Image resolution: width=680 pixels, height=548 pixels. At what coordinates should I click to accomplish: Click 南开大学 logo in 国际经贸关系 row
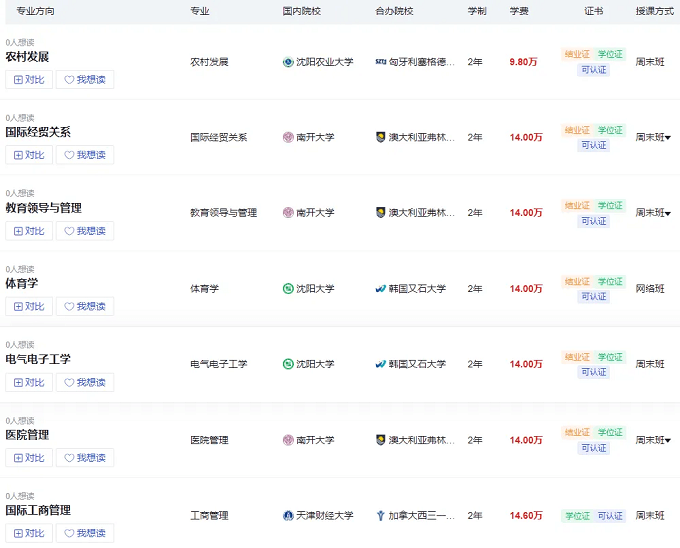pyautogui.click(x=288, y=137)
